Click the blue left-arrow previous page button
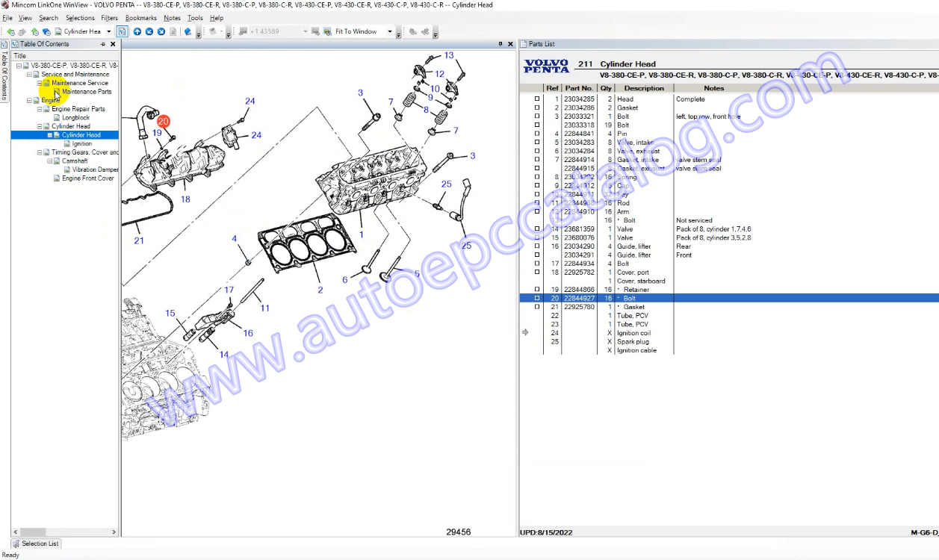Viewport: 939px width, 560px height. tap(149, 31)
